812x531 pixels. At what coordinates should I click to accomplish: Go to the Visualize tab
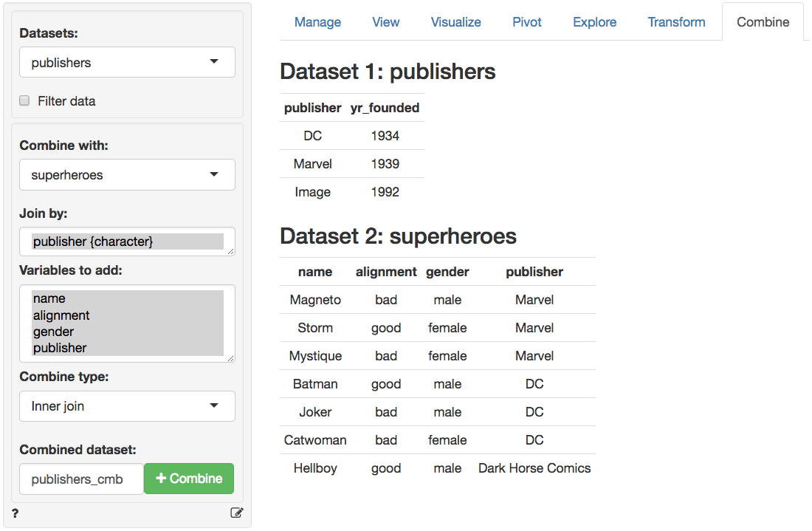pyautogui.click(x=455, y=22)
